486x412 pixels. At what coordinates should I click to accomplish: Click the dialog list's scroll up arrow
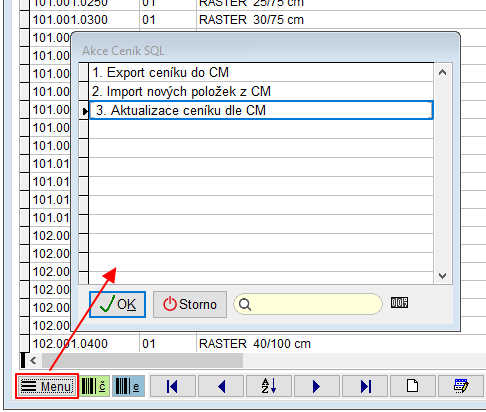click(442, 72)
